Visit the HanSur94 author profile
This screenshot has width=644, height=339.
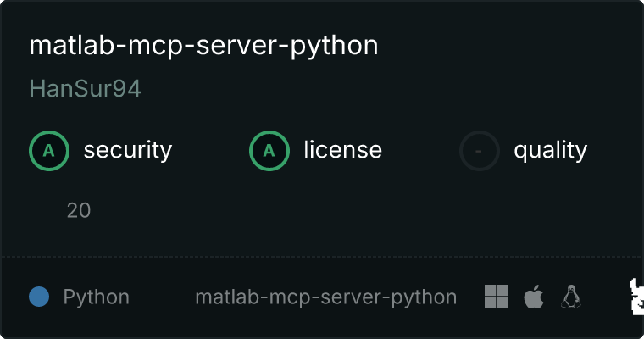click(86, 89)
